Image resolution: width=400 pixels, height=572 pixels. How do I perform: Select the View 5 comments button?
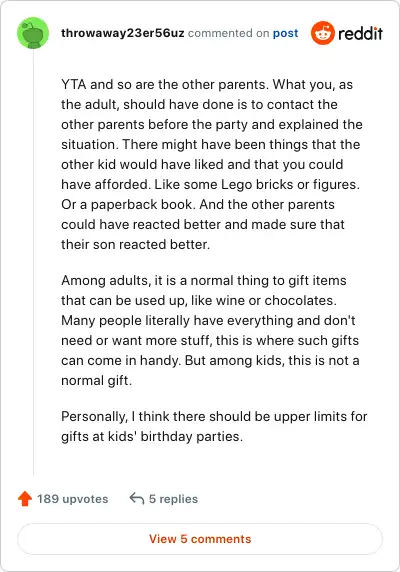[200, 539]
